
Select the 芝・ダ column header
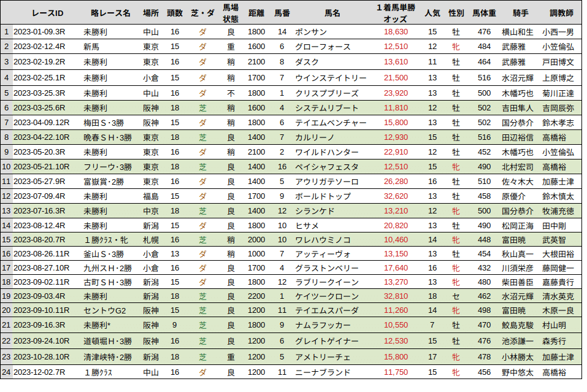coord(202,13)
